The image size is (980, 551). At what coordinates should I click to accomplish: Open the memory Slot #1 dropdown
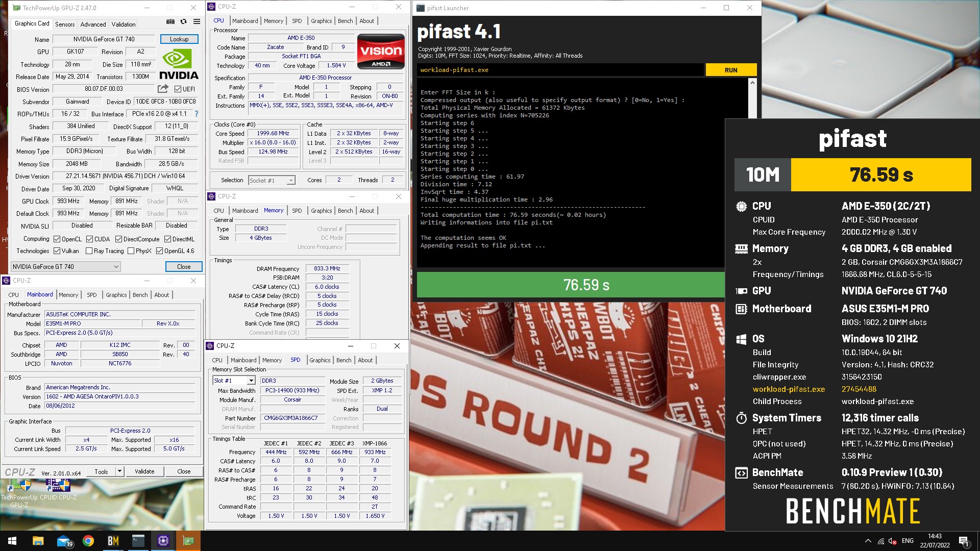point(234,381)
